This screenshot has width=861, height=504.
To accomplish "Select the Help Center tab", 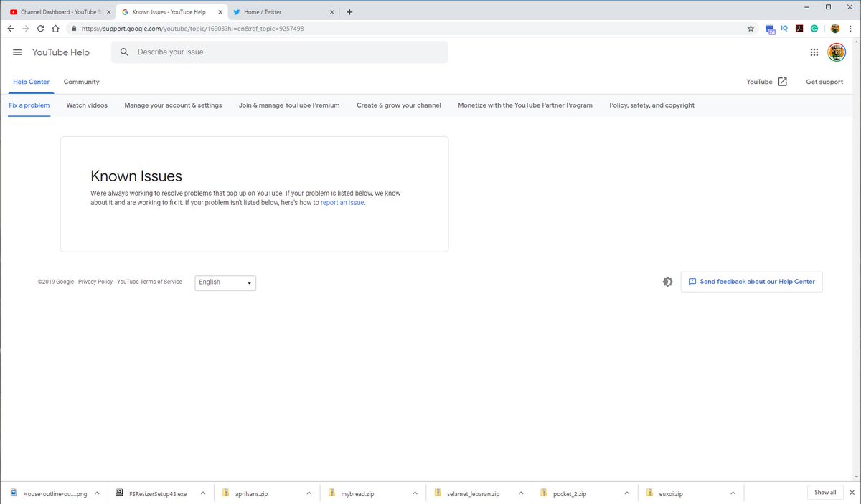I will [32, 82].
